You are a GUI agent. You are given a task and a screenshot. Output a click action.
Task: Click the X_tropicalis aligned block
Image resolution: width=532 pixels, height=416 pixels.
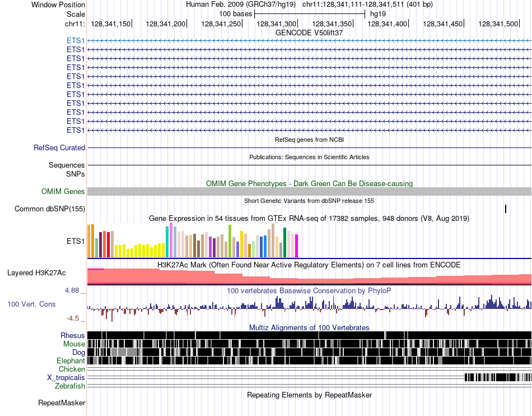(498, 377)
